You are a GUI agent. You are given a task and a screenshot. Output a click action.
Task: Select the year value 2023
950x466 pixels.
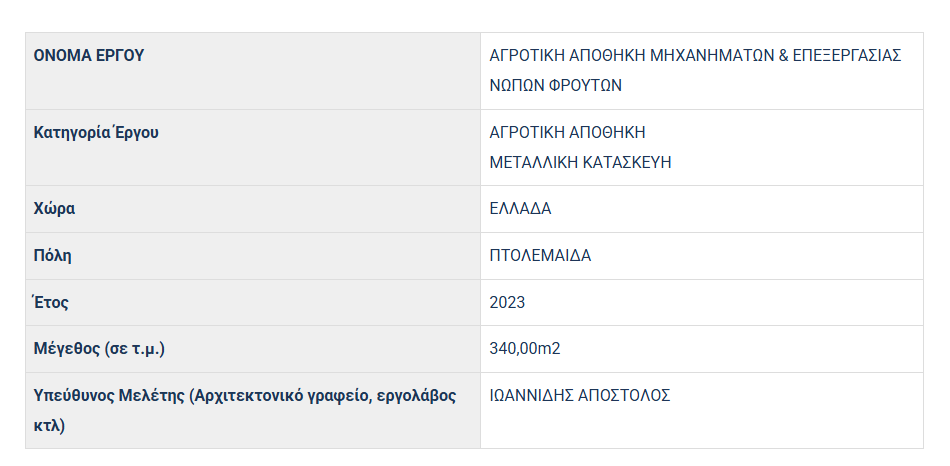[x=507, y=302]
